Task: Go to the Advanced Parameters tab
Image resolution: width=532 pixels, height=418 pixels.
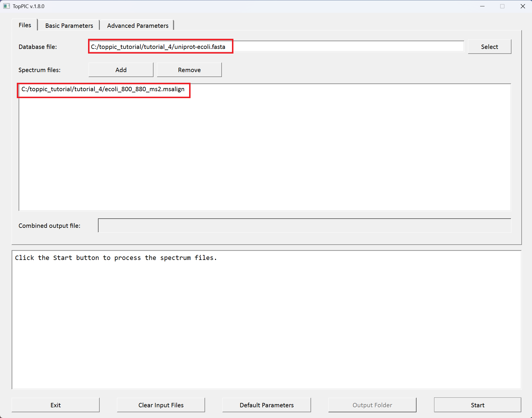Action: click(x=138, y=25)
